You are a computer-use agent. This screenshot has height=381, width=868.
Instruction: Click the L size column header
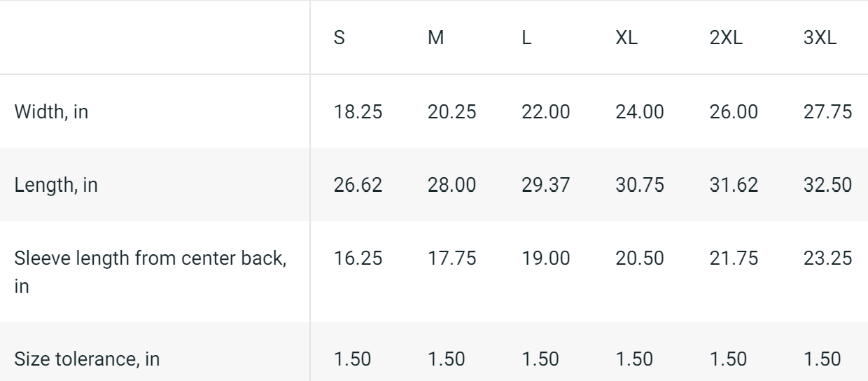[526, 39]
